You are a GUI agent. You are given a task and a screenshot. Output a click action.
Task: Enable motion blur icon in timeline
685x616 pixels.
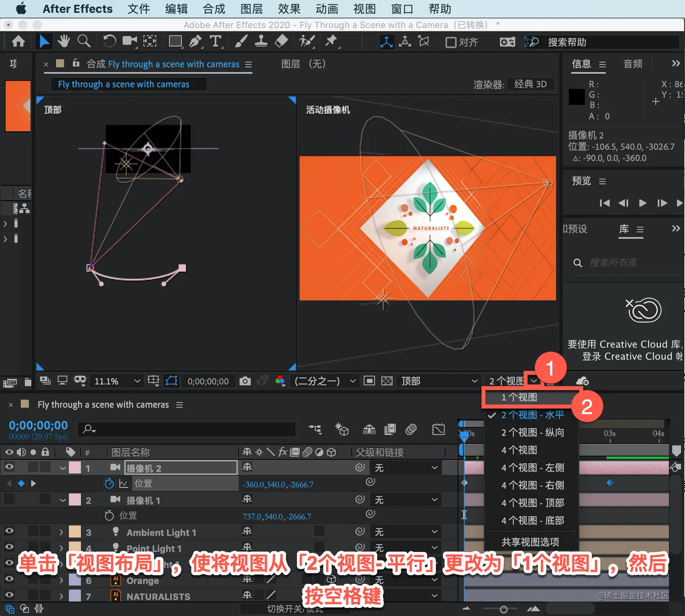[411, 429]
